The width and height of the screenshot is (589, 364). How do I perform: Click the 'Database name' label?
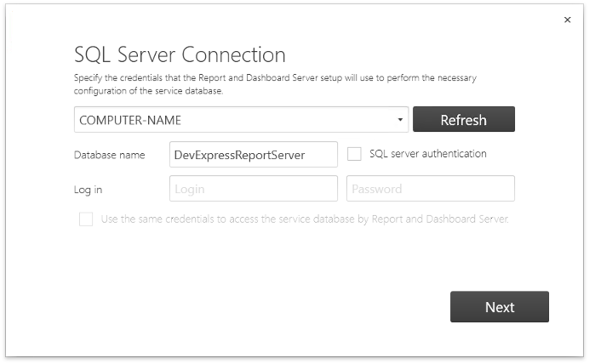[109, 155]
